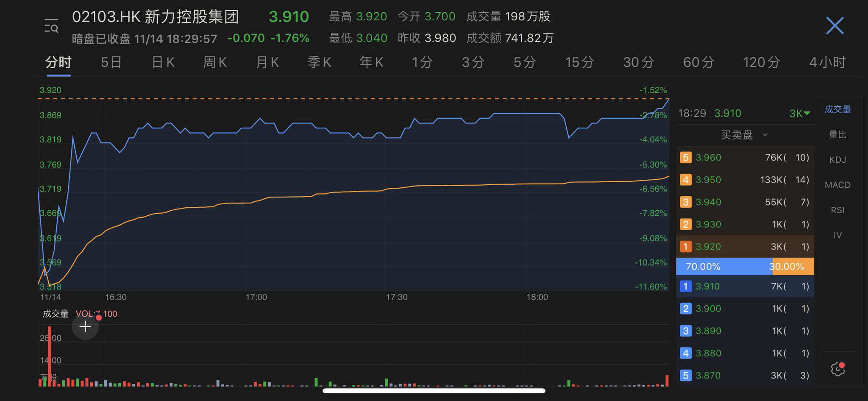Close the chart with the X icon
The width and height of the screenshot is (868, 401).
coord(835,26)
